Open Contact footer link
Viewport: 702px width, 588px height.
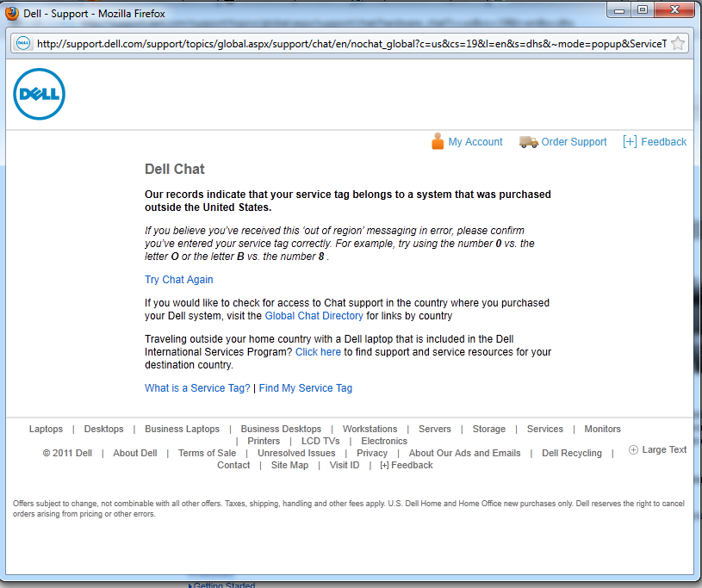pos(233,465)
